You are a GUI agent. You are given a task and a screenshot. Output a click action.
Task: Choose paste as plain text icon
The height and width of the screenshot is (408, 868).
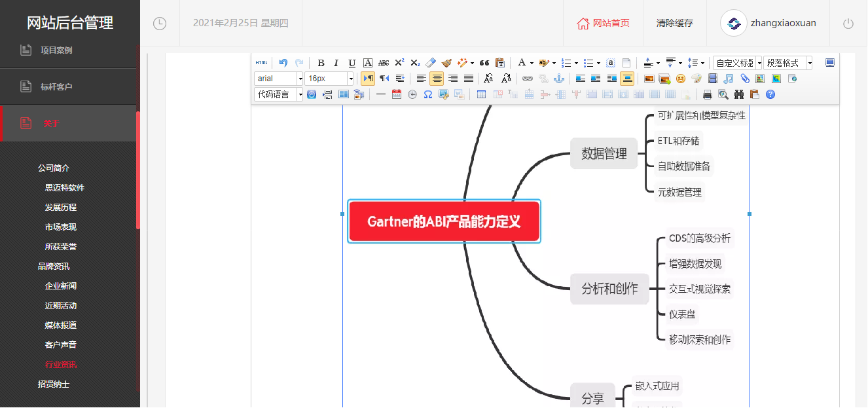500,63
